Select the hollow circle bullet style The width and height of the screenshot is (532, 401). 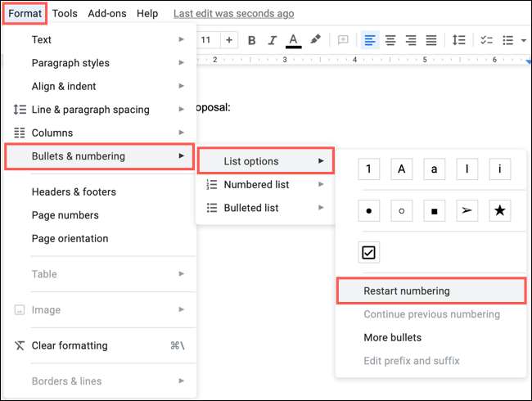coord(401,210)
